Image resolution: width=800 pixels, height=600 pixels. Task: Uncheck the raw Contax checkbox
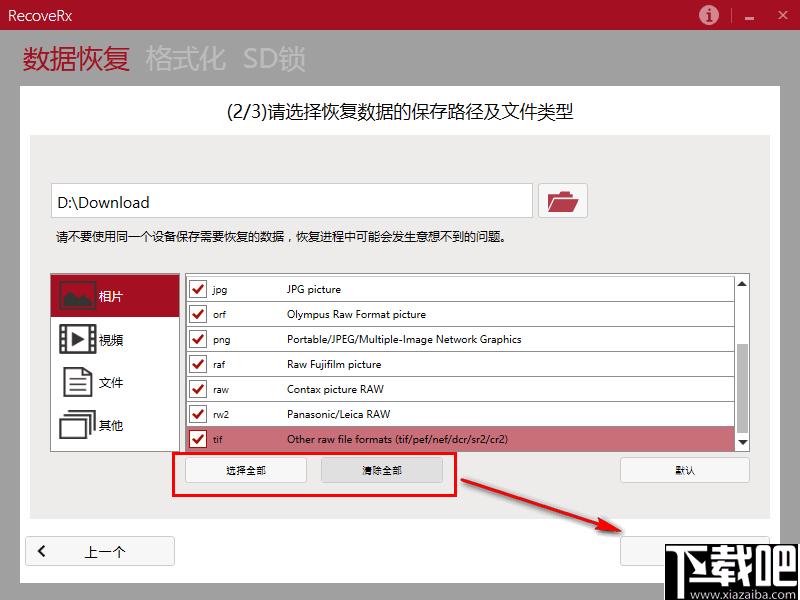point(197,389)
